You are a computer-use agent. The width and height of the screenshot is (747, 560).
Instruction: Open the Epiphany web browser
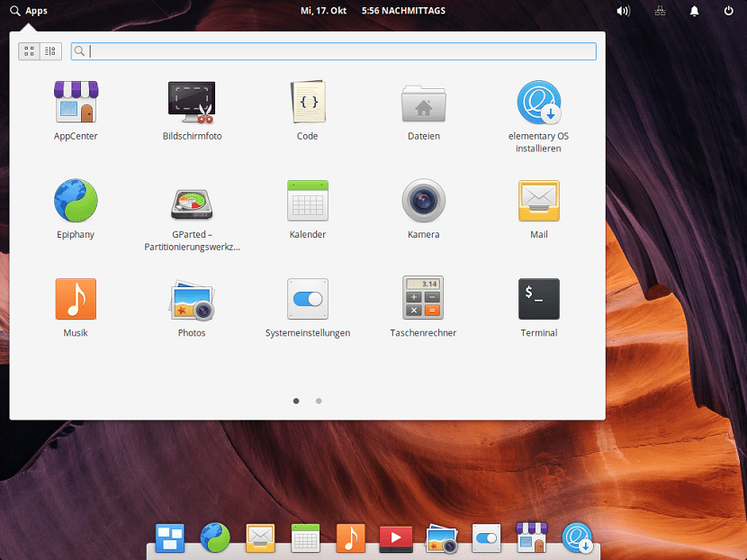pyautogui.click(x=76, y=200)
